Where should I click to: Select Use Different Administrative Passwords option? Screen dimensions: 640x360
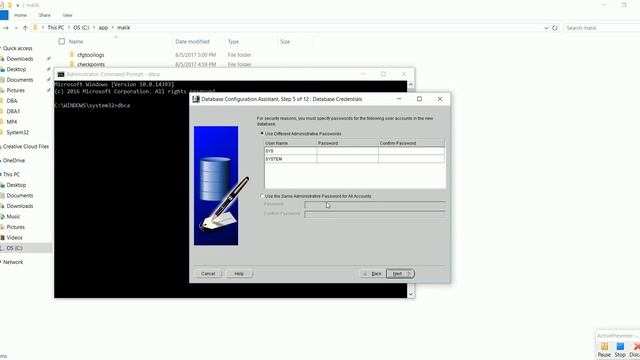262,133
